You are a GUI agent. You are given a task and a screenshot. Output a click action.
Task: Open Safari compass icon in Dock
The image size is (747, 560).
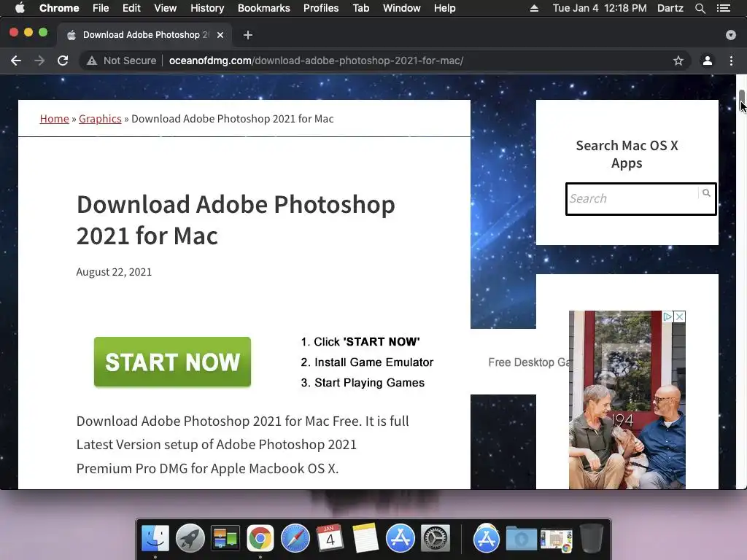(295, 538)
